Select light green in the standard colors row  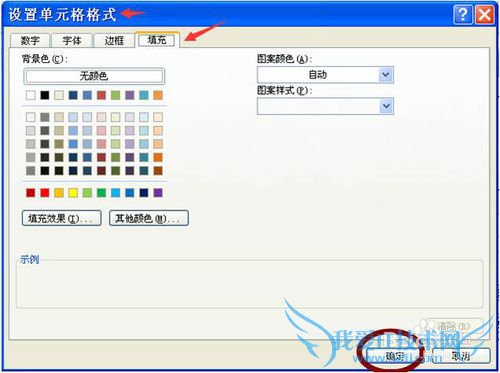87,193
